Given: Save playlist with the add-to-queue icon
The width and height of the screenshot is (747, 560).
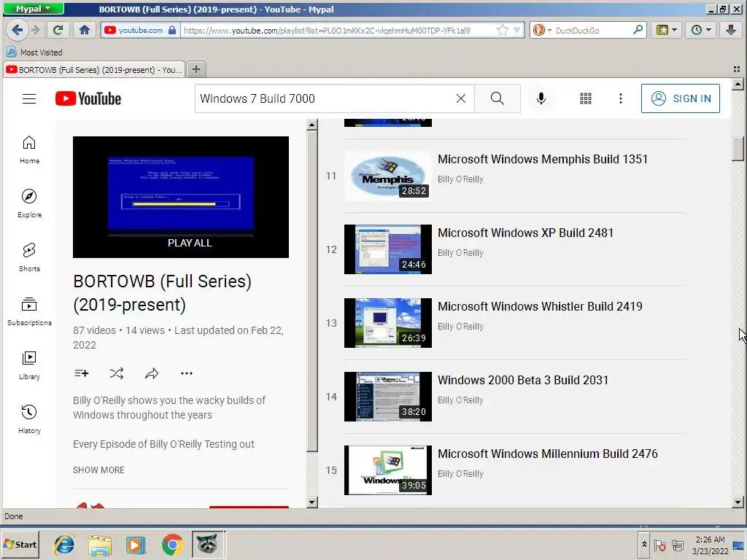Looking at the screenshot, I should pyautogui.click(x=82, y=373).
